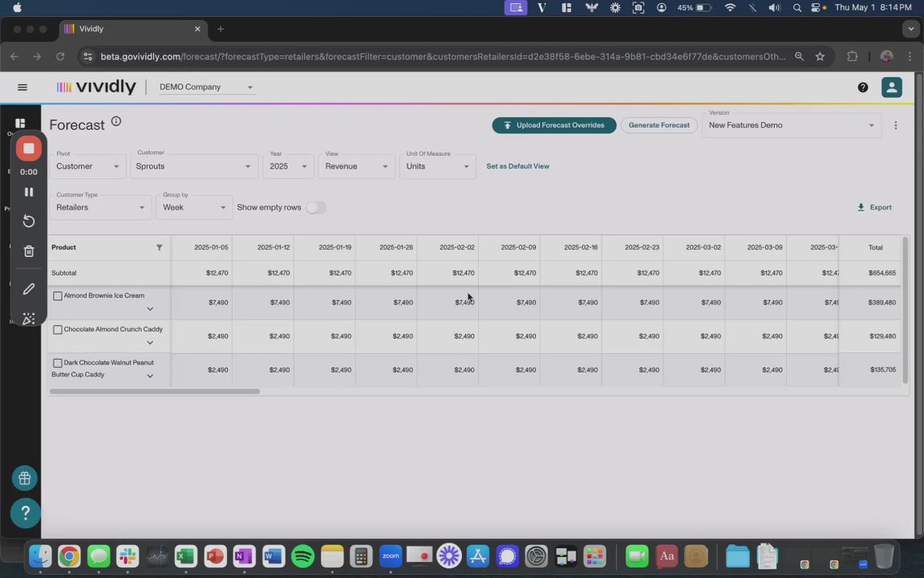This screenshot has width=924, height=578.
Task: Launch Slack from the dock
Action: click(128, 556)
